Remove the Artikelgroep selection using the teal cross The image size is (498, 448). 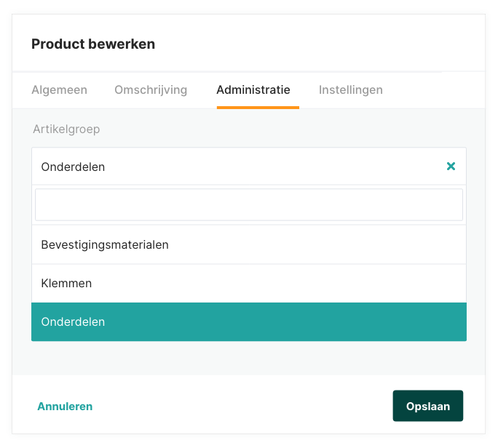coord(451,167)
